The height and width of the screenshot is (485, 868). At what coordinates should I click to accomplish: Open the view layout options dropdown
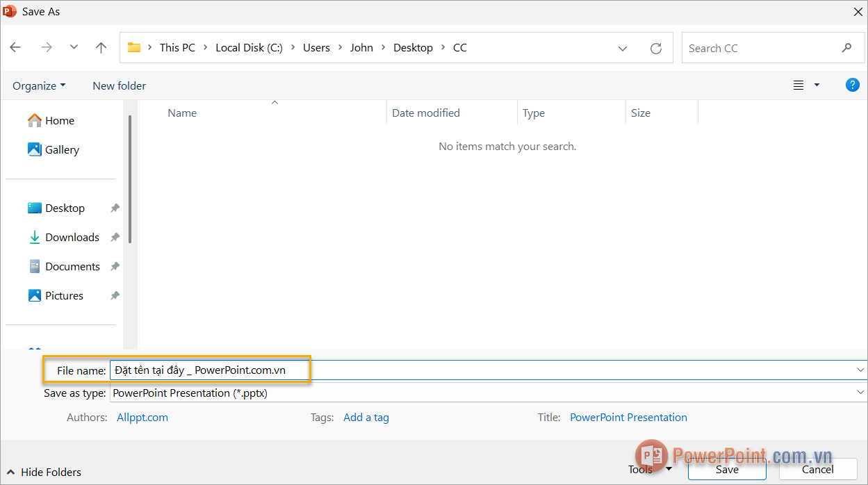(806, 85)
